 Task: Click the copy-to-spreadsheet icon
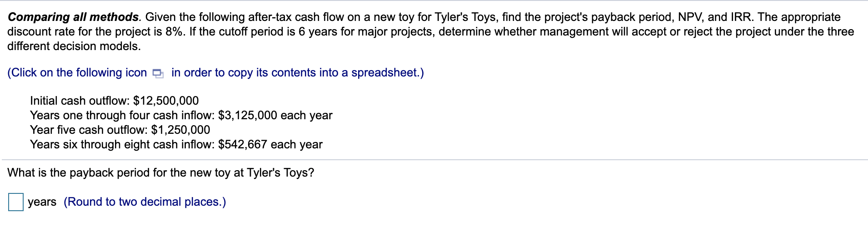point(158,73)
